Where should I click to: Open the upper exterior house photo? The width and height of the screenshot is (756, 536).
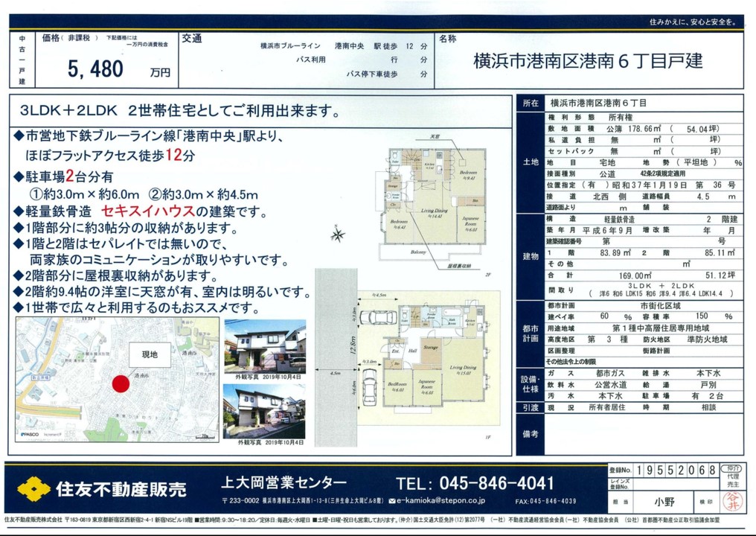265,347
